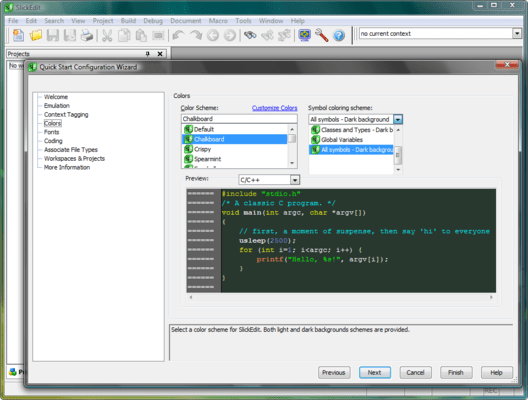Select Context Tagging wizard step

[x=66, y=114]
